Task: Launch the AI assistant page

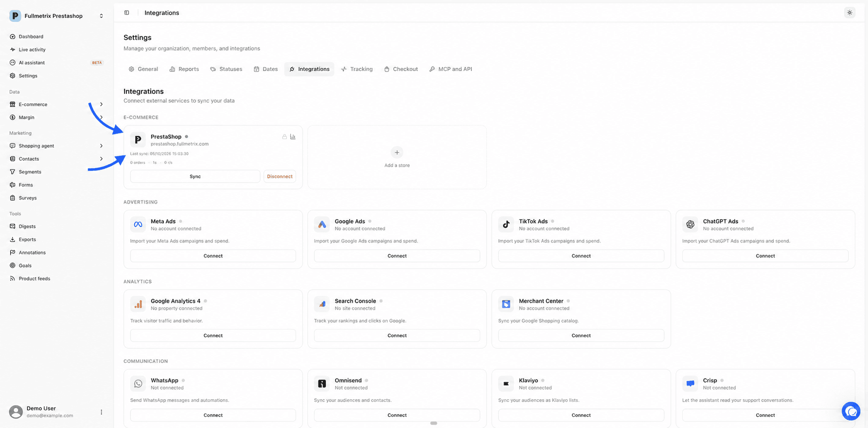Action: click(x=56, y=63)
